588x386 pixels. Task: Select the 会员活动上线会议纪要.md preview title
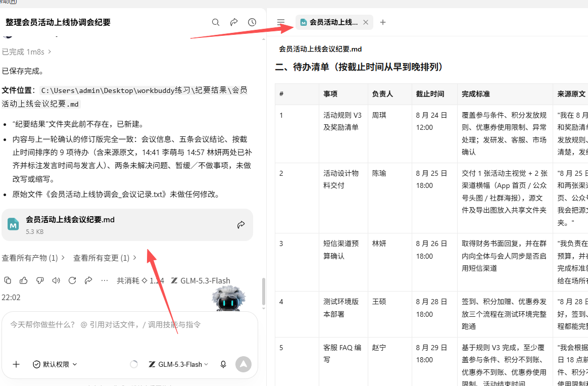pos(320,49)
